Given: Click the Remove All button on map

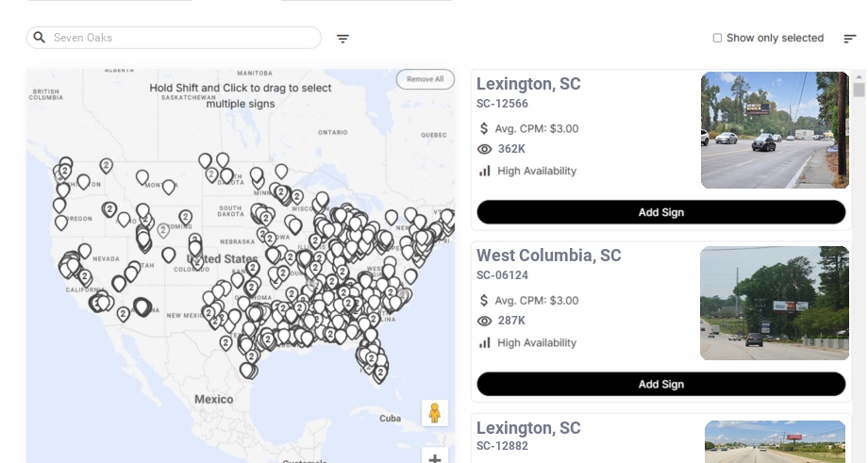Looking at the screenshot, I should [425, 79].
